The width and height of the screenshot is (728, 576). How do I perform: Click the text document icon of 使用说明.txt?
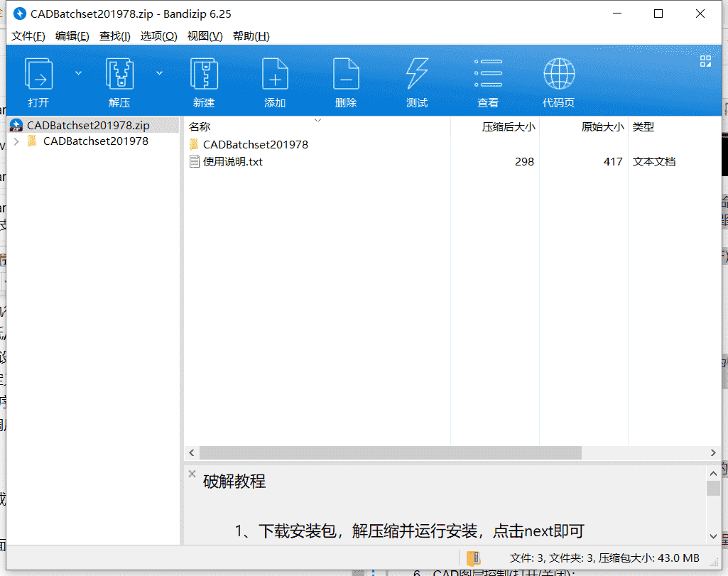pyautogui.click(x=195, y=161)
